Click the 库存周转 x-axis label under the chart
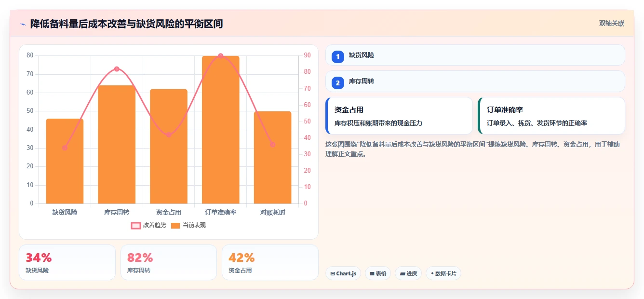Image resolution: width=644 pixels, height=299 pixels. 117,212
